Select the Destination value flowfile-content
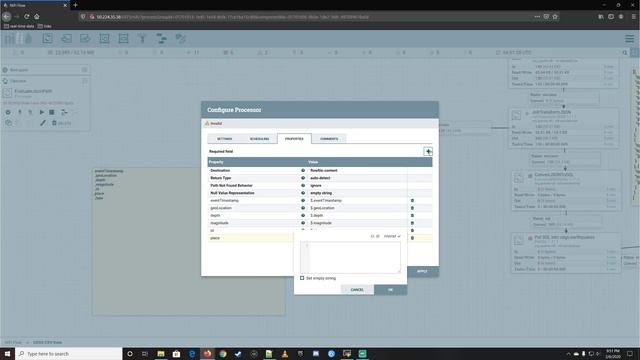Viewport: 640px width, 360px height. click(324, 170)
